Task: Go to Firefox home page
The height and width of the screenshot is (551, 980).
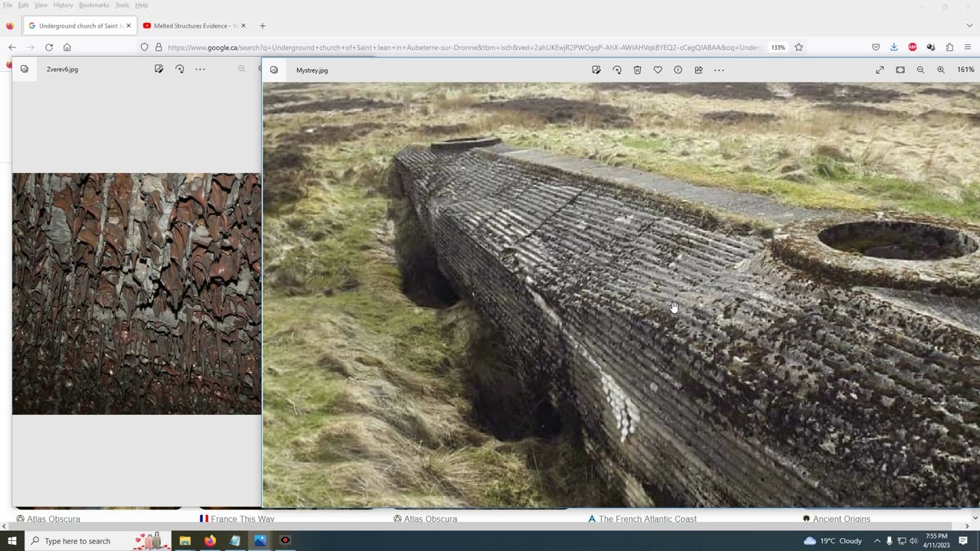Action: [x=67, y=47]
